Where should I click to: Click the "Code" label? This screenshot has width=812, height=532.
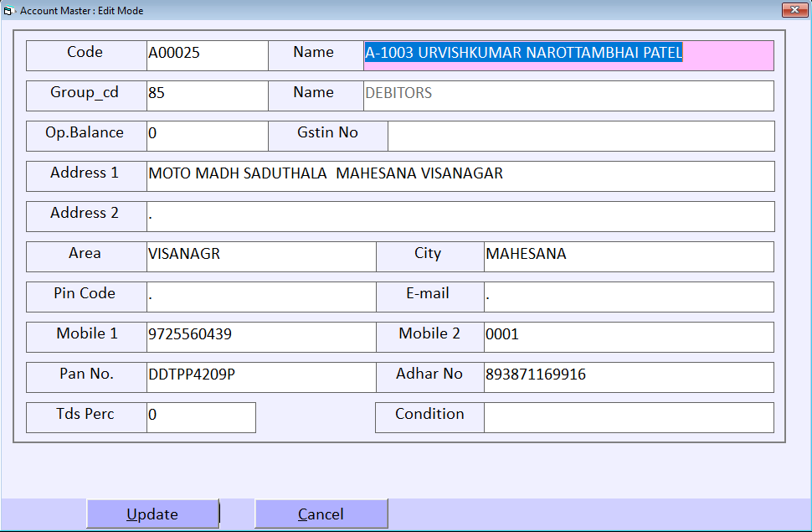[x=85, y=52]
